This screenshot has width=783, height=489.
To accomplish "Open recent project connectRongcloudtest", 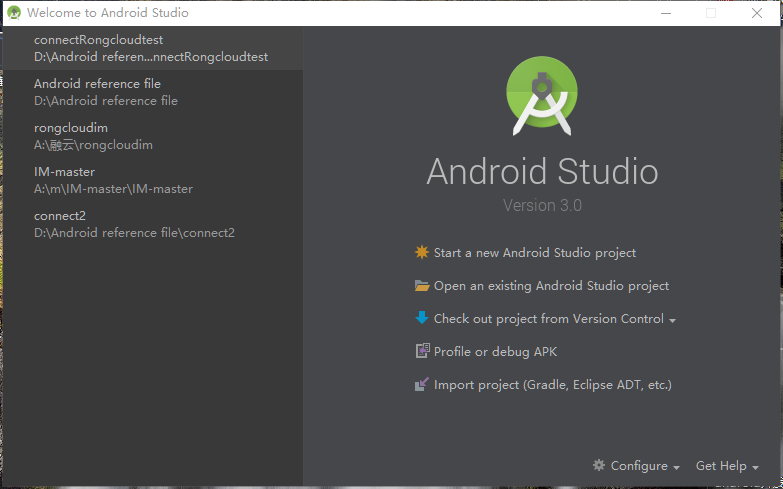I will point(153,48).
